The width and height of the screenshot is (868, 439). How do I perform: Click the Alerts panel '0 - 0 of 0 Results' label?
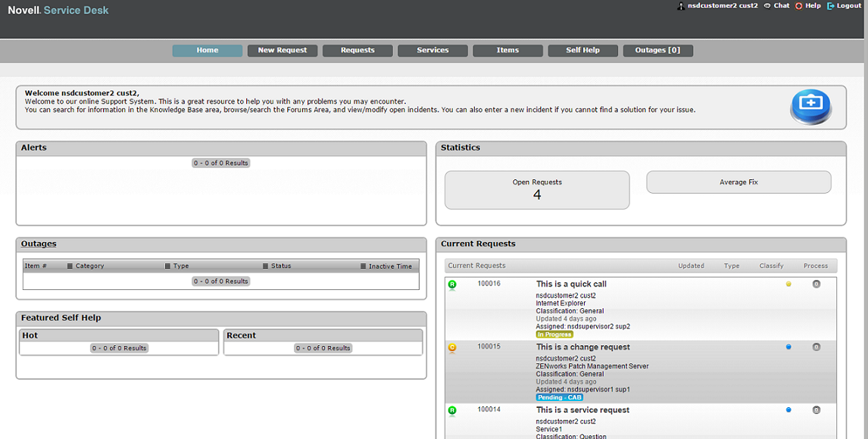tap(221, 163)
